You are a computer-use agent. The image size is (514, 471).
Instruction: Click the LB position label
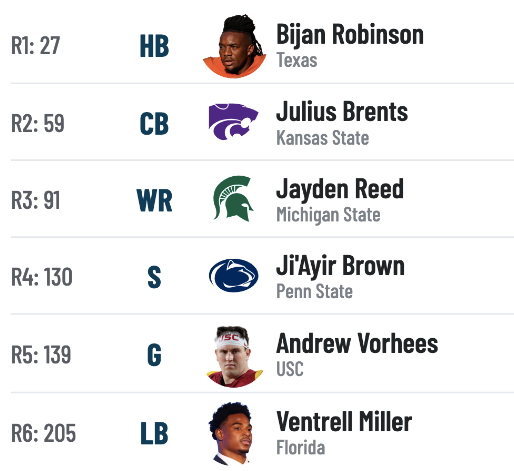click(154, 433)
